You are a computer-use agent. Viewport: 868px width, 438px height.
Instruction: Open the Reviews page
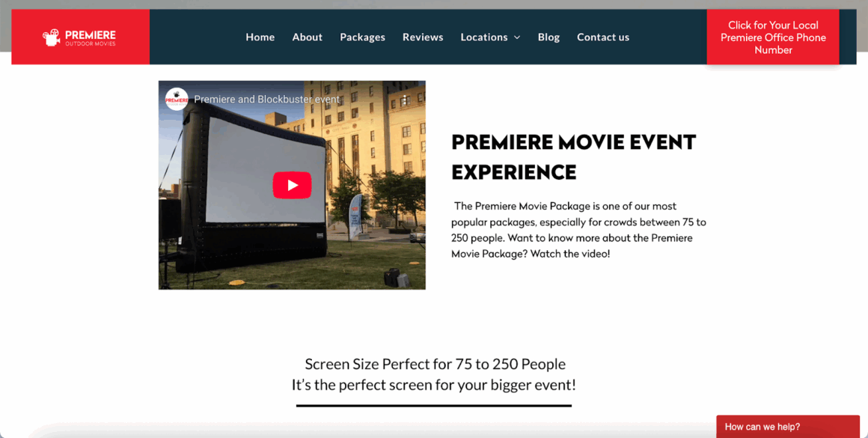423,37
